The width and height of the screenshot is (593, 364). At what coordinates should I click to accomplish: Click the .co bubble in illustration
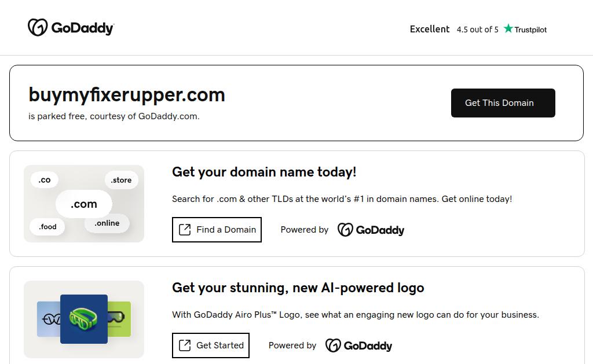coord(45,180)
